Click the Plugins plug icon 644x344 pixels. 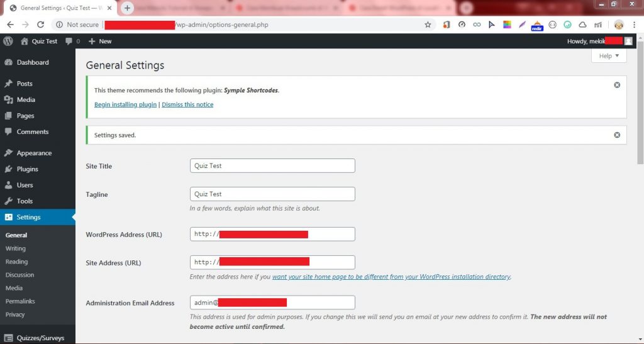[8, 169]
